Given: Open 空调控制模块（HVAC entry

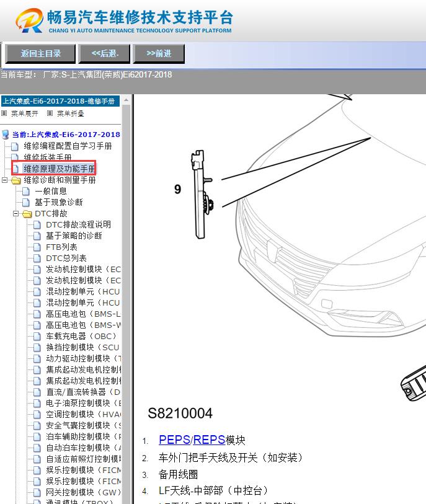Looking at the screenshot, I should tap(83, 414).
